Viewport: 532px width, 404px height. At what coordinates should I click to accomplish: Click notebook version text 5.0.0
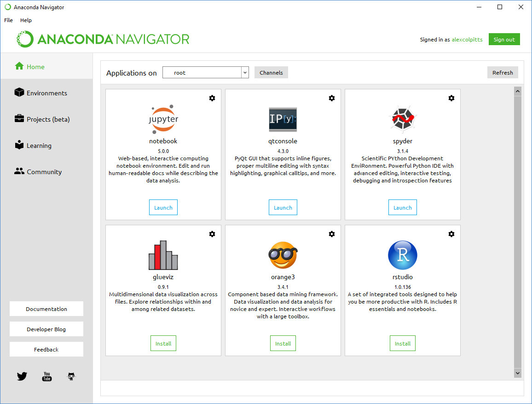click(x=163, y=151)
